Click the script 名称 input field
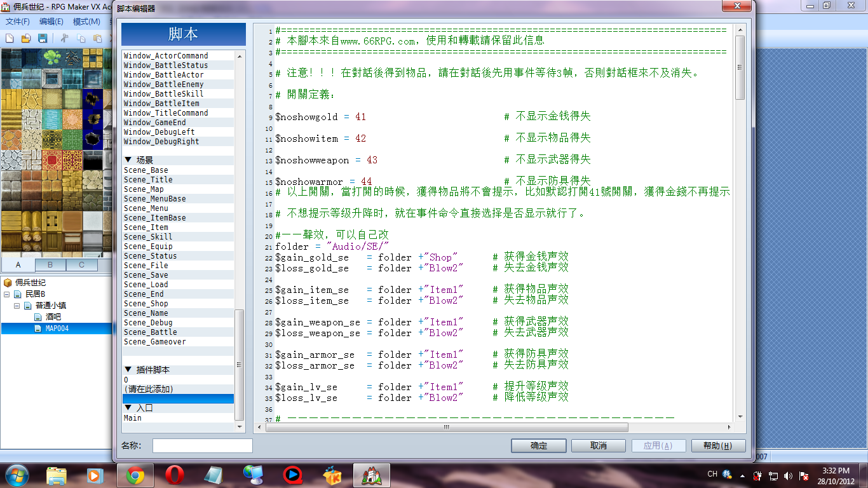 [x=202, y=445]
